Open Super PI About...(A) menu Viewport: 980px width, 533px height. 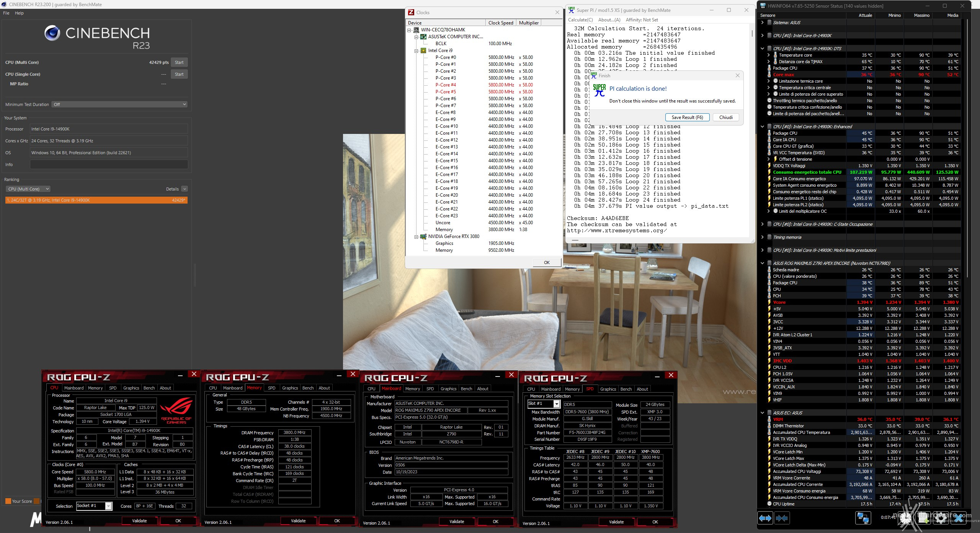[609, 20]
